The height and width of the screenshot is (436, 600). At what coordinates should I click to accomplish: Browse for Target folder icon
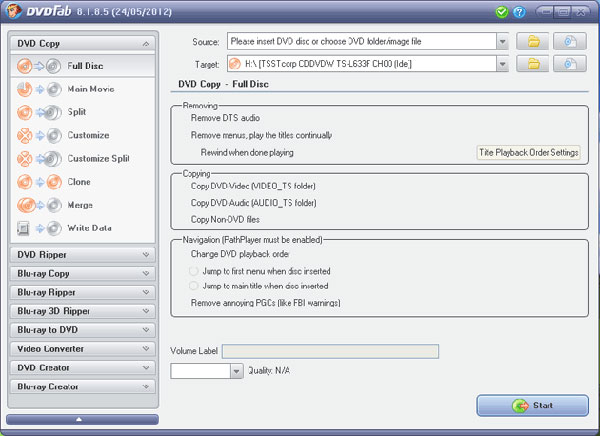pyautogui.click(x=533, y=64)
